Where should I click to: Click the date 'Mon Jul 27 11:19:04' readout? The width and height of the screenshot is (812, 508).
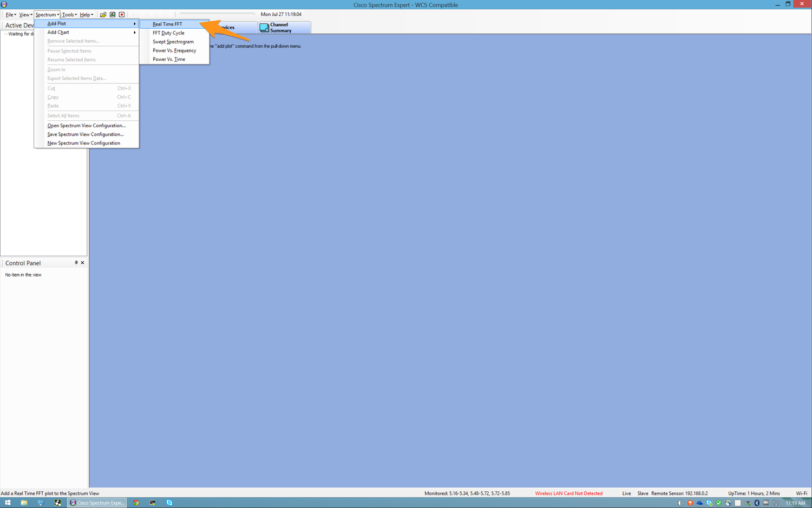[x=281, y=15]
